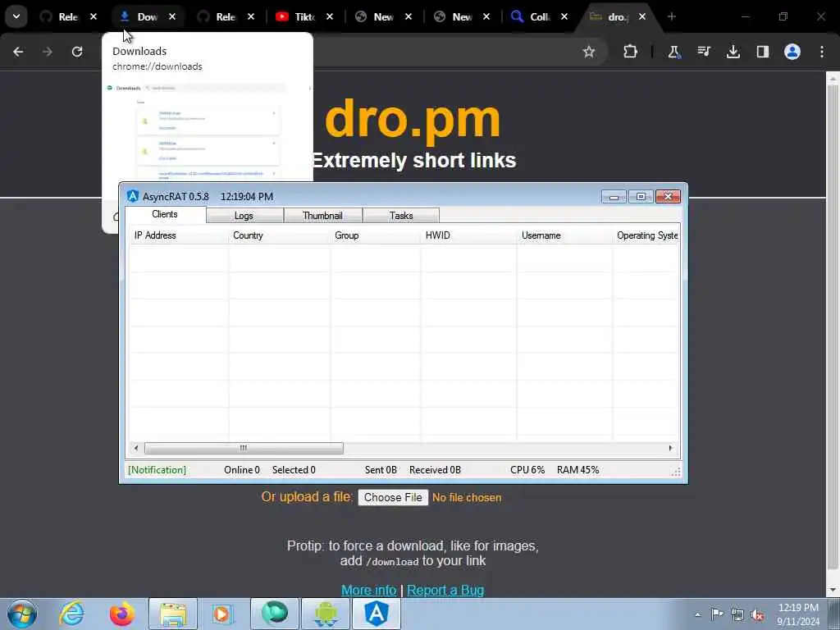Click AsyncRAT horizontal scrollbar left arrow

point(136,448)
